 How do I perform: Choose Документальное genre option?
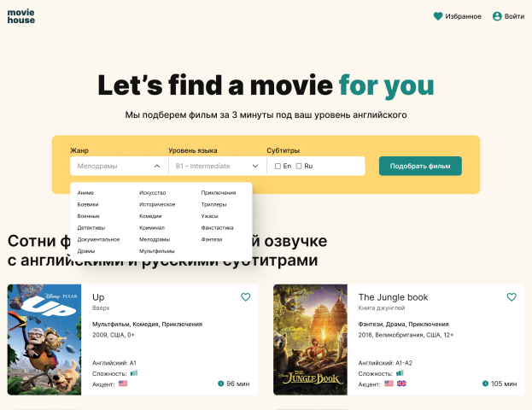98,239
